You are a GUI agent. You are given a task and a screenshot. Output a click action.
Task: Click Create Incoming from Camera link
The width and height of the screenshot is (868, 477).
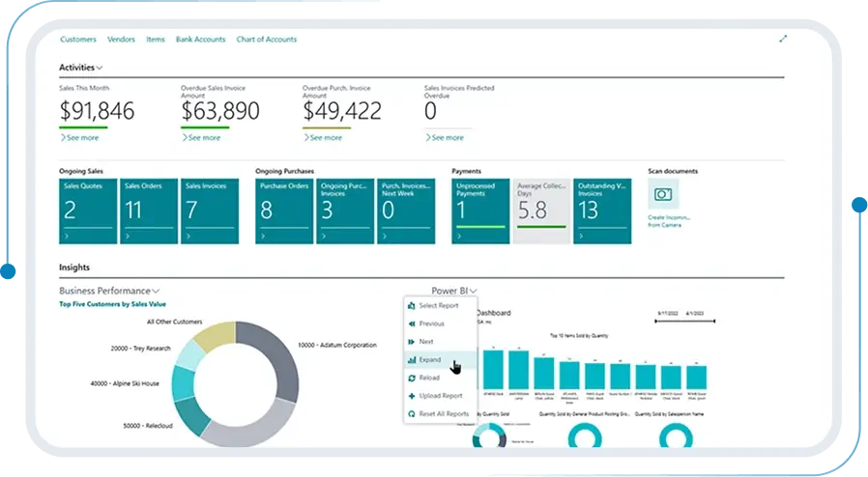click(669, 221)
